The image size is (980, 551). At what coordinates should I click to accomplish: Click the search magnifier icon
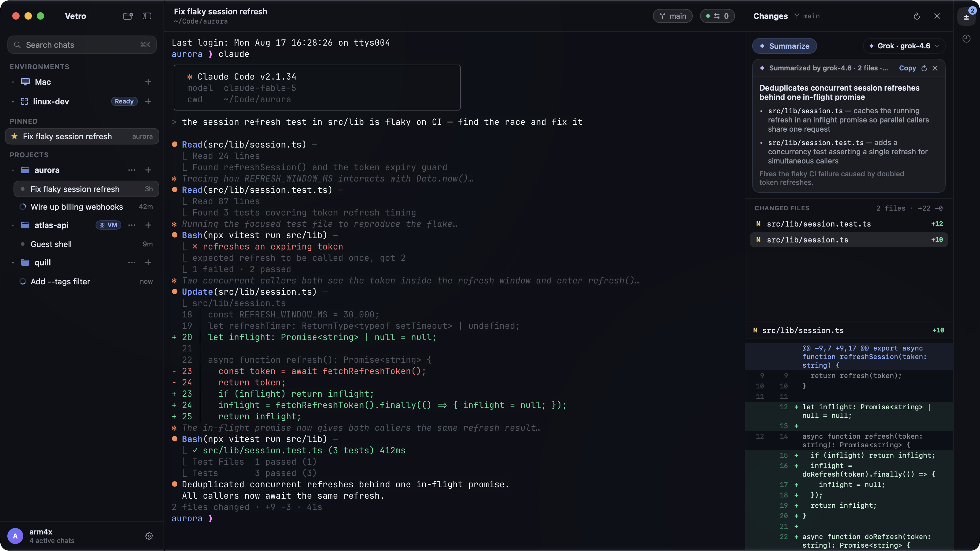tap(17, 45)
